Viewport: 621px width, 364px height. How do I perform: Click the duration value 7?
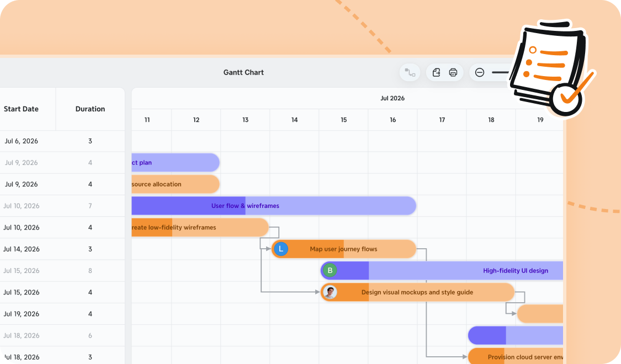[91, 206]
